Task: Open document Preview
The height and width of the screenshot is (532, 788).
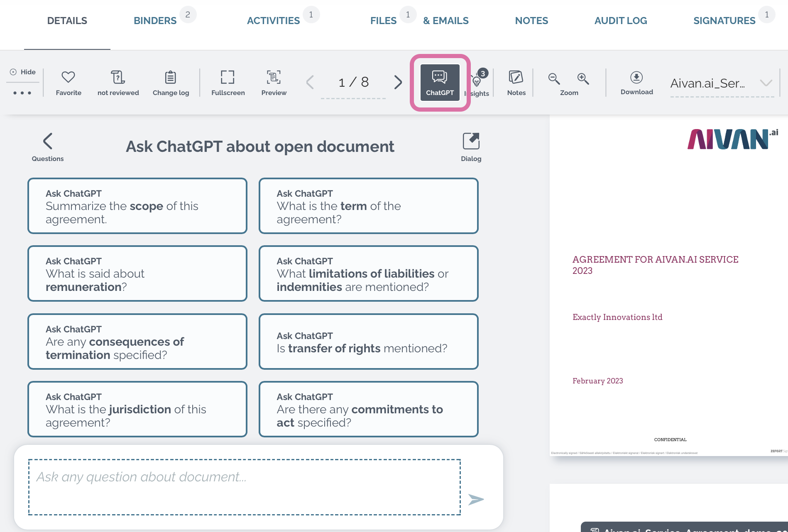Action: pos(274,83)
